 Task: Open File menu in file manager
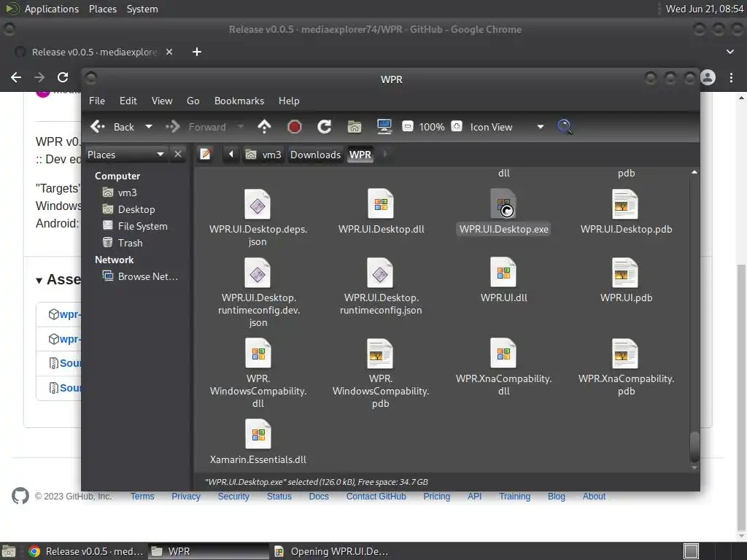(97, 101)
